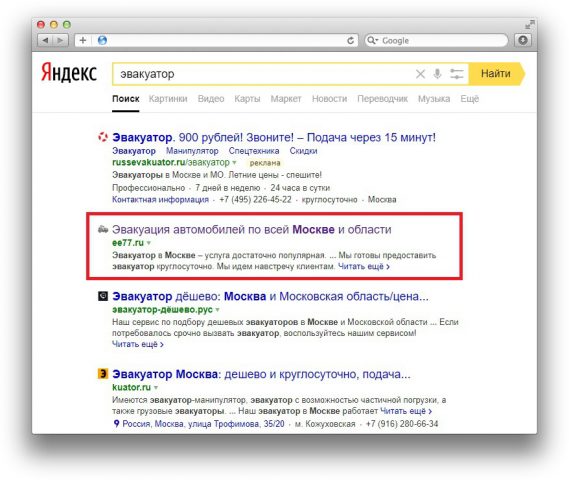The height and width of the screenshot is (480, 569).
Task: Open address Россия, Москва, улица Трофимова, 35/20
Action: coord(203,424)
